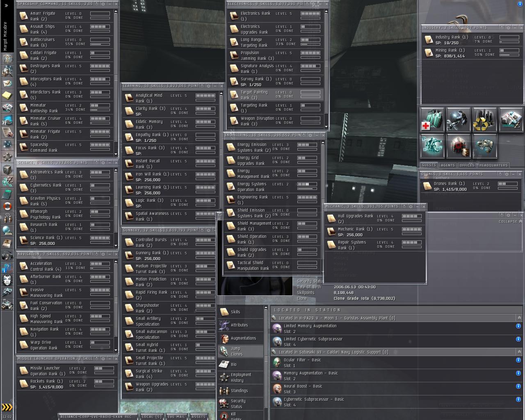Click the blue question-mark info icon in sidebar

7,268
